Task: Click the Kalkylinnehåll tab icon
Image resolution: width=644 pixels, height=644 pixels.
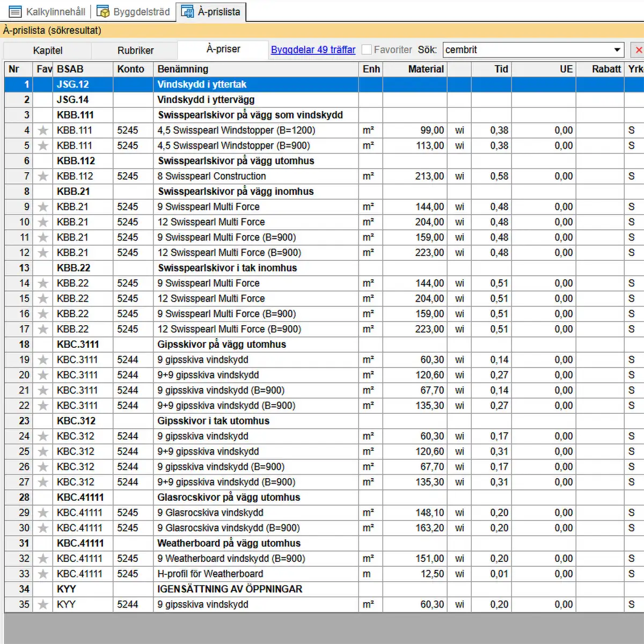Action: [16, 12]
